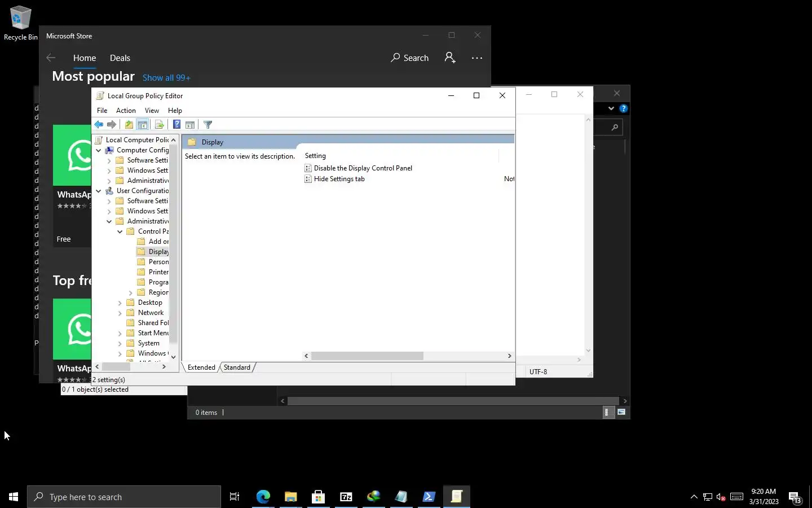Switch to the Standard tab
This screenshot has width=812, height=508.
pos(237,367)
